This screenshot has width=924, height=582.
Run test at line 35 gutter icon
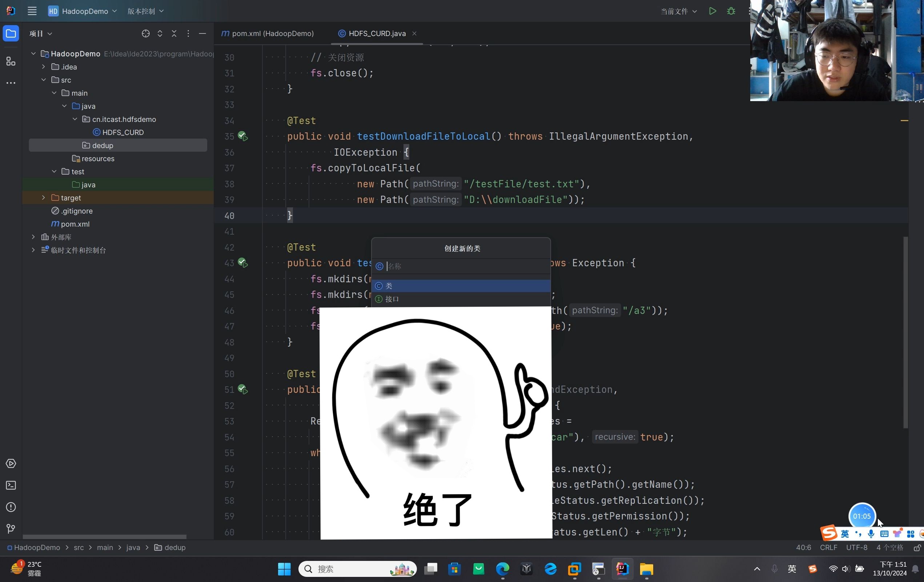coord(242,136)
